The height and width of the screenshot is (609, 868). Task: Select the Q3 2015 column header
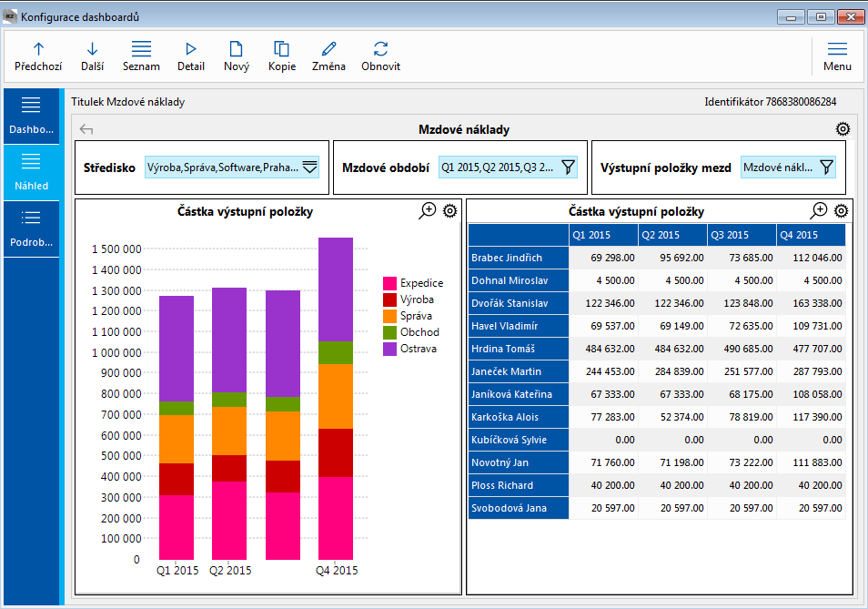742,235
